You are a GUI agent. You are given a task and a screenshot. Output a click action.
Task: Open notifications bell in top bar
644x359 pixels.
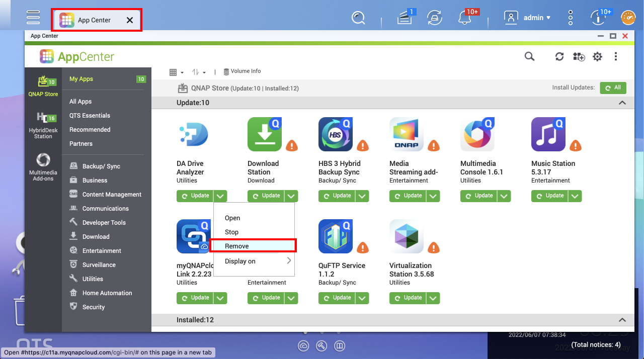465,18
